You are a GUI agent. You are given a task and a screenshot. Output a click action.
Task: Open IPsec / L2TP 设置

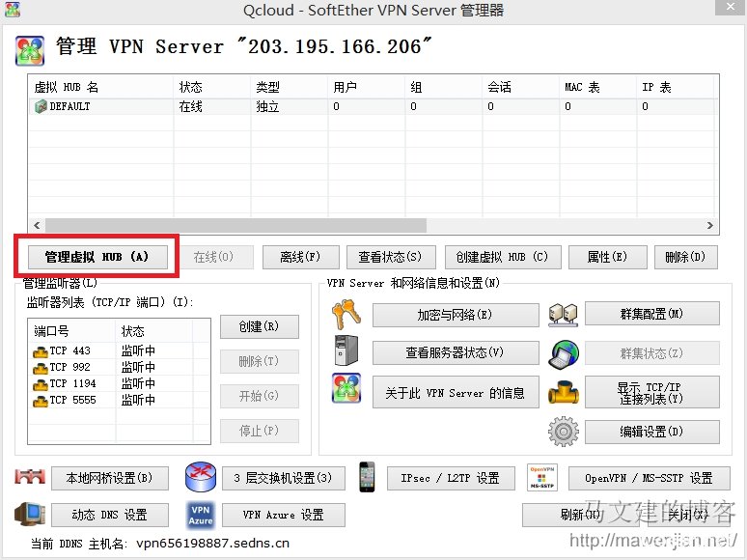tap(451, 478)
